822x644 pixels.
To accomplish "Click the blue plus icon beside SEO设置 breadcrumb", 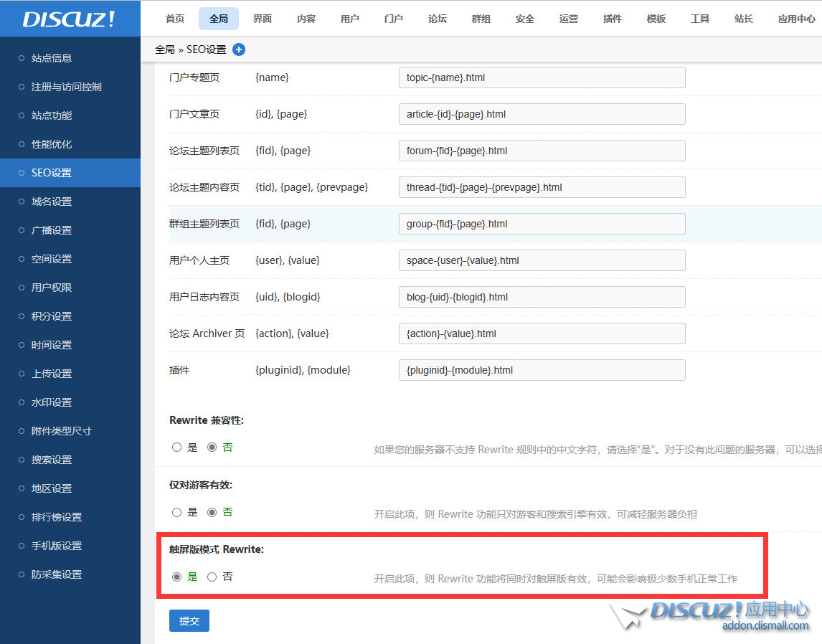I will [239, 49].
